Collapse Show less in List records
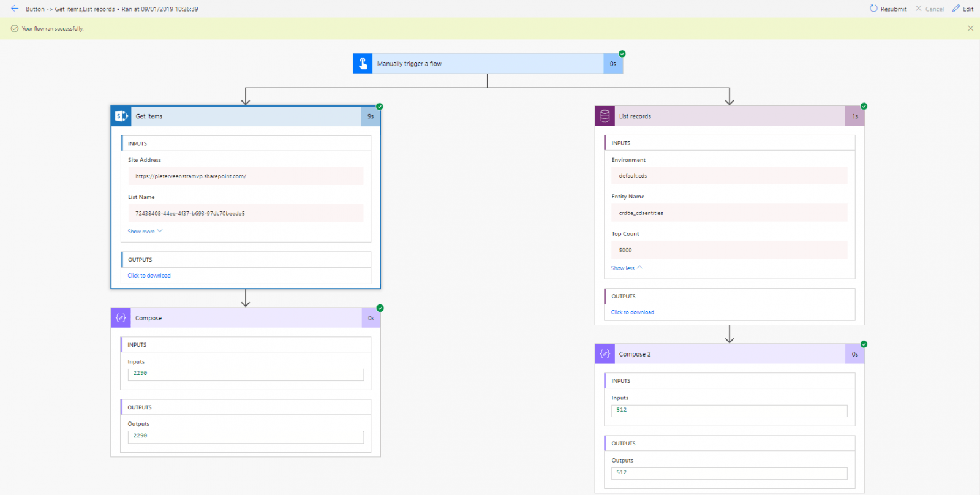This screenshot has height=495, width=980. pyautogui.click(x=627, y=268)
